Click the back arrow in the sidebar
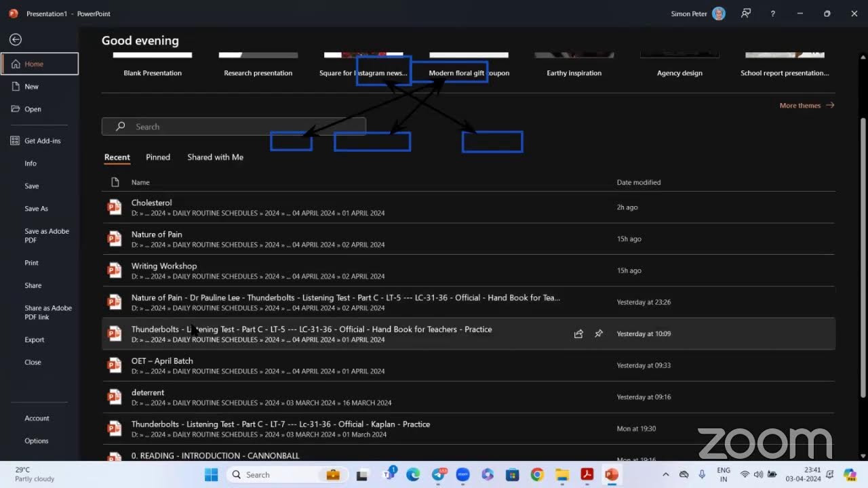The width and height of the screenshot is (868, 488). (16, 40)
